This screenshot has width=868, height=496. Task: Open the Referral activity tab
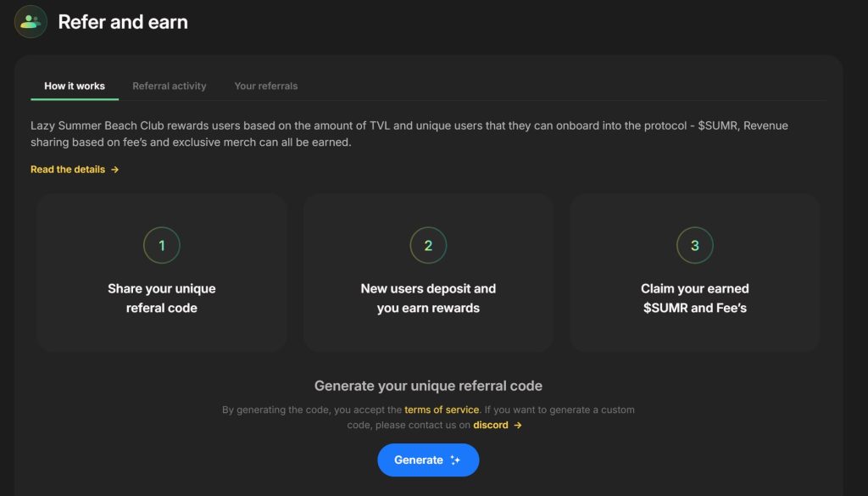(170, 86)
